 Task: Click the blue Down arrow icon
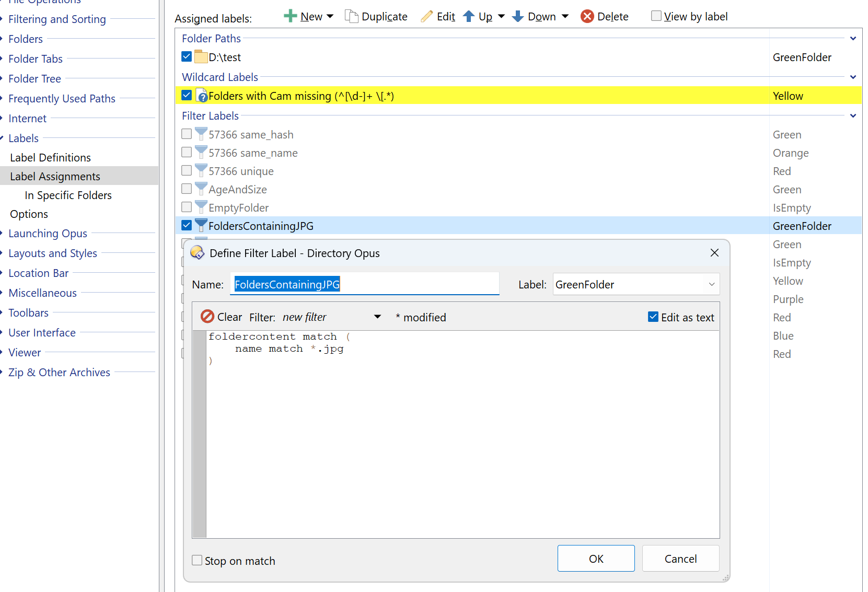tap(517, 16)
